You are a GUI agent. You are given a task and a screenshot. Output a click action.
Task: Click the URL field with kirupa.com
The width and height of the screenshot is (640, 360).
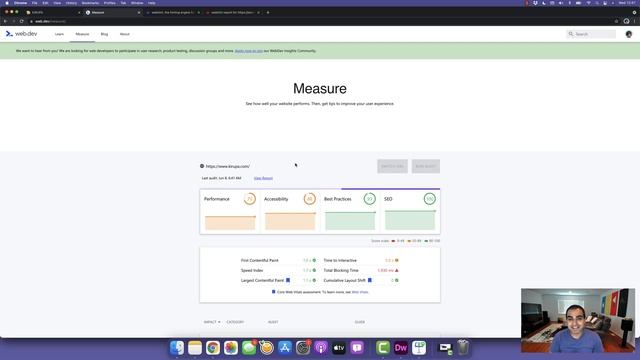pyautogui.click(x=228, y=167)
